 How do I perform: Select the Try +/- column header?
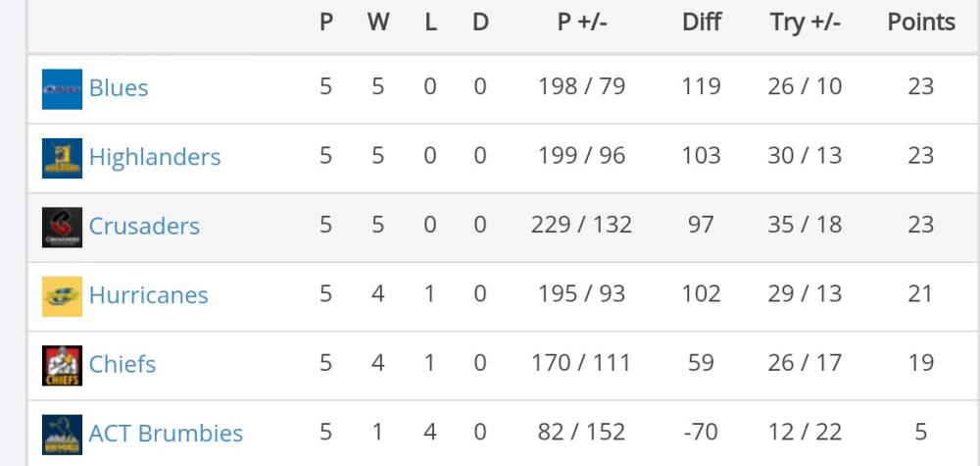[805, 24]
